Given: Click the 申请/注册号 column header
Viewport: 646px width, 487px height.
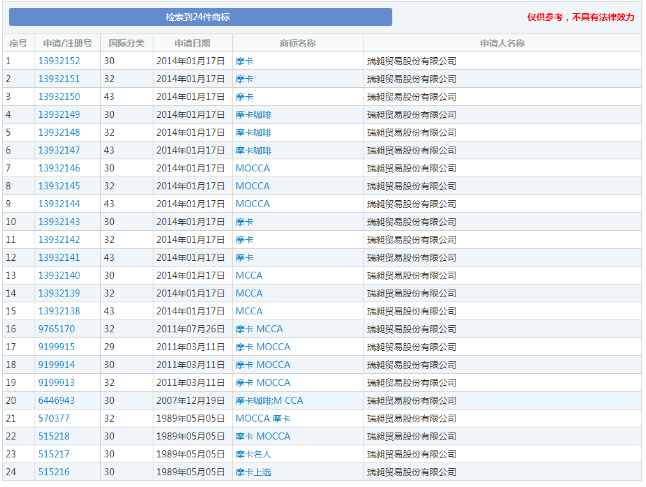Looking at the screenshot, I should pos(68,43).
